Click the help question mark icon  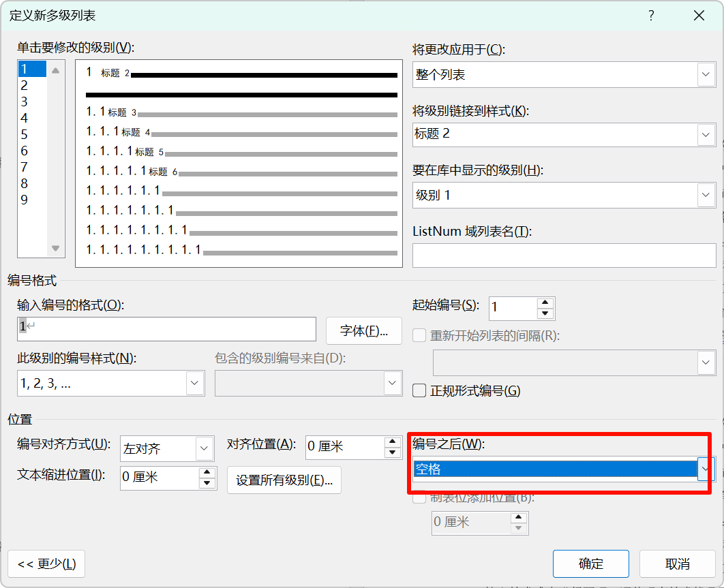pyautogui.click(x=651, y=16)
